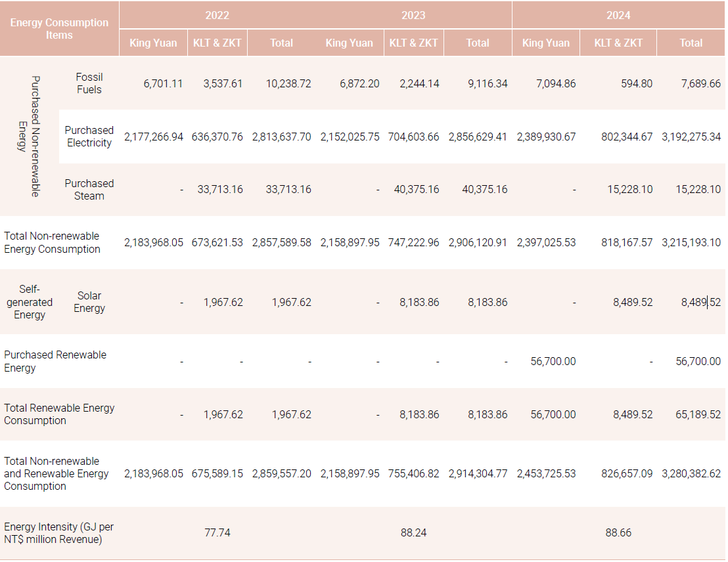The height and width of the screenshot is (562, 728).
Task: Click the 2024 year column header
Action: click(x=618, y=14)
